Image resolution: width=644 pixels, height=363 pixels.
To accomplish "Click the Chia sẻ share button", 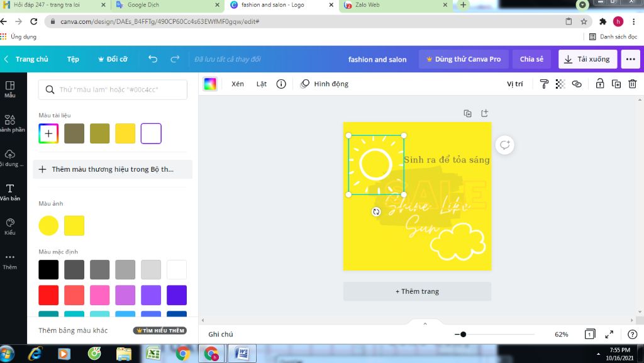I will tap(531, 59).
